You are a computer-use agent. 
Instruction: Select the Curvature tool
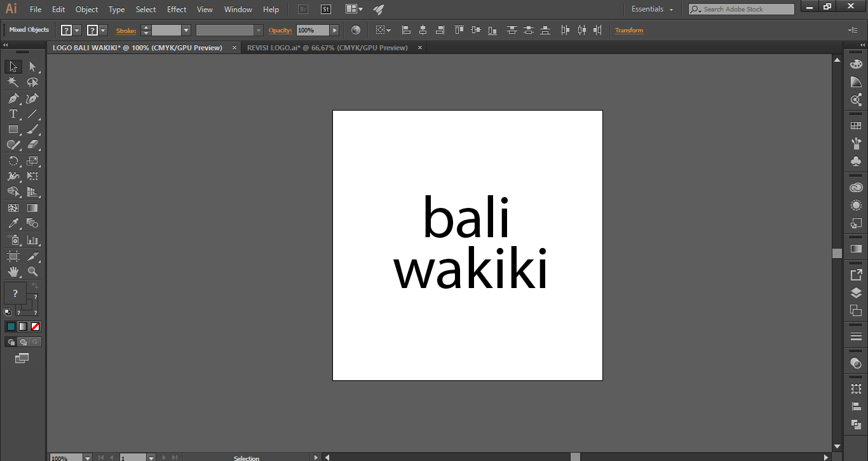tap(32, 98)
